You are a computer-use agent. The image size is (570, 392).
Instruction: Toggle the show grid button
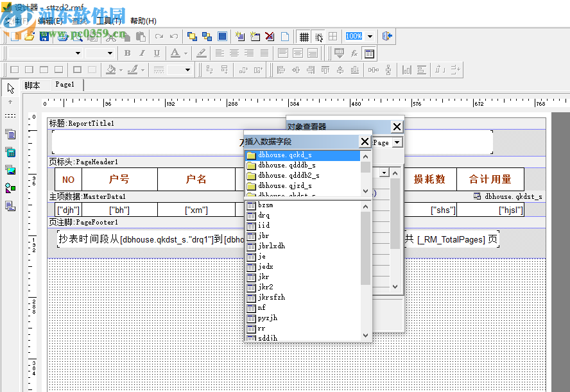pos(304,37)
